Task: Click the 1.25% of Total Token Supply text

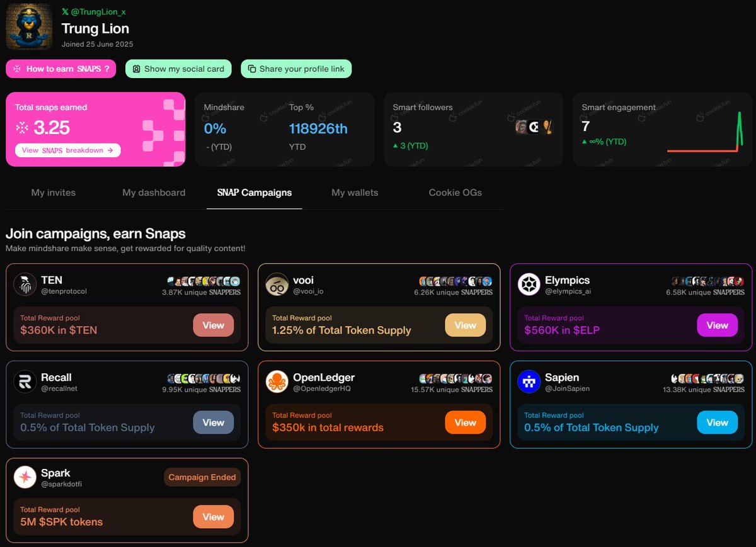Action: click(341, 330)
